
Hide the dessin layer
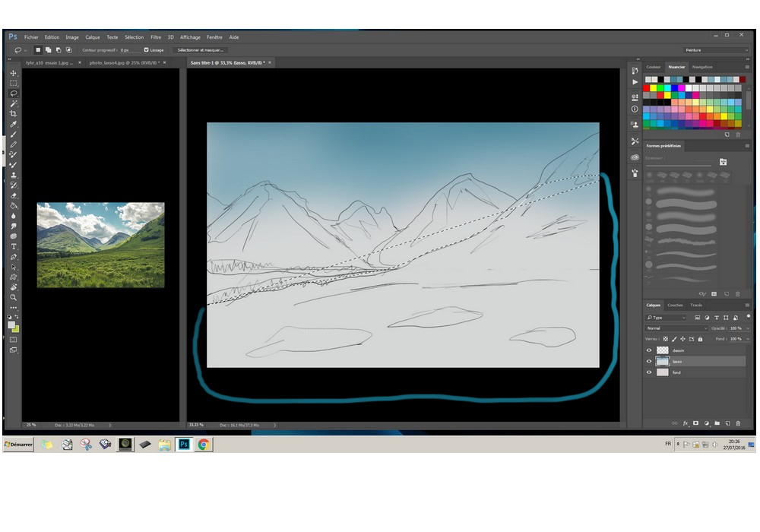[x=649, y=350]
